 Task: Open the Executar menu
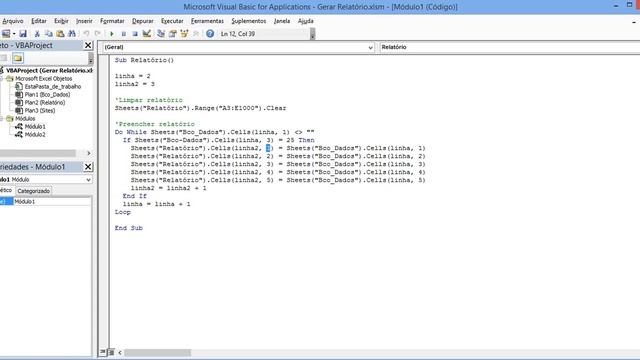[172, 21]
